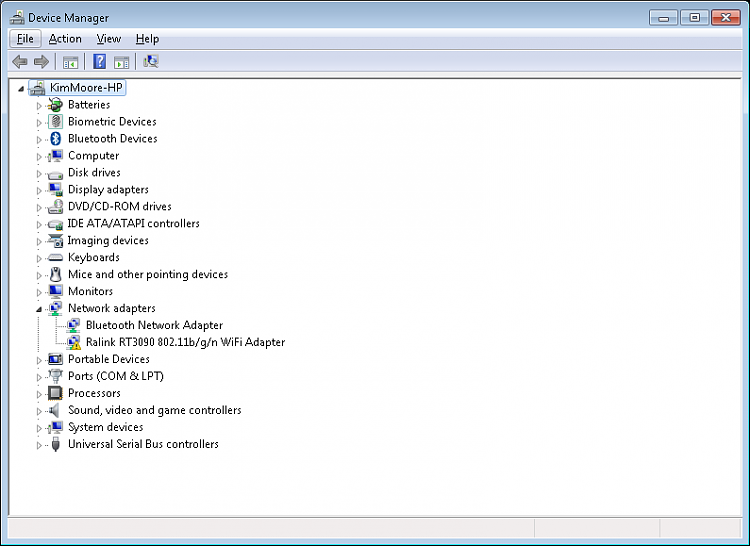Click the System devices icon
The width and height of the screenshot is (750, 546).
[55, 427]
